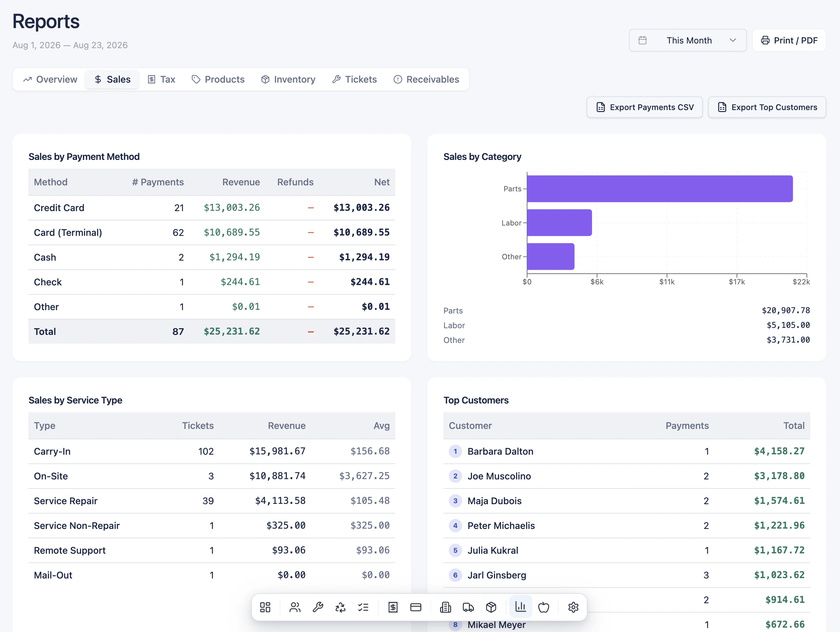Open the document stack icon in dock
The width and height of the screenshot is (840, 632).
click(445, 607)
